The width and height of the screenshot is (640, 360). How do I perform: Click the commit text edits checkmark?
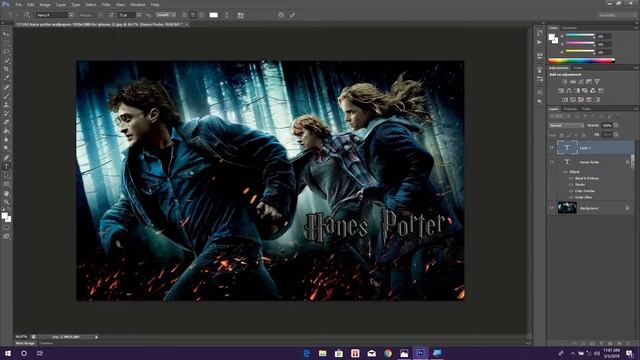click(x=292, y=15)
